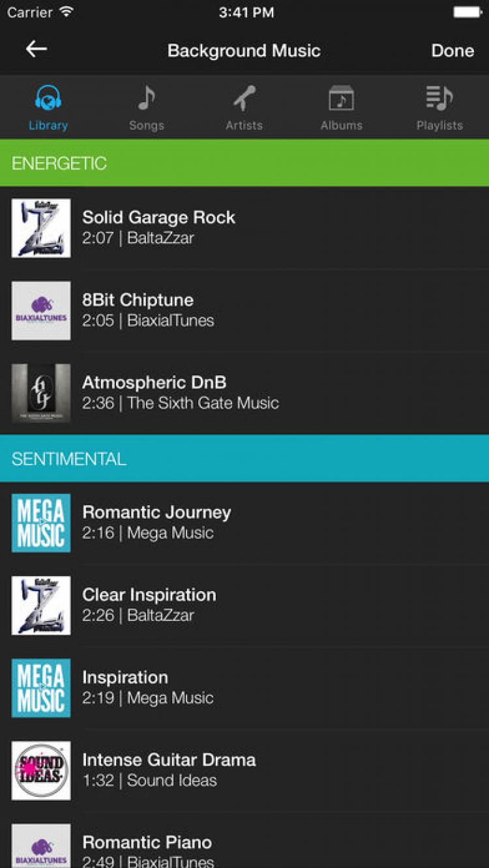Tap Solid Garage Rock album artwork
This screenshot has width=489, height=868.
click(x=41, y=228)
